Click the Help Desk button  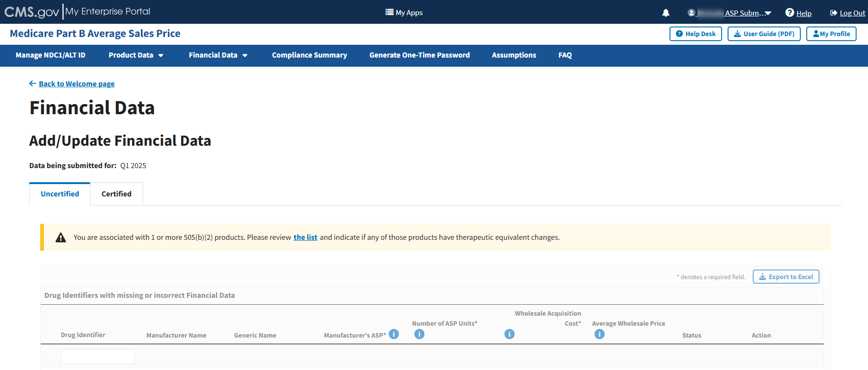[x=696, y=34]
